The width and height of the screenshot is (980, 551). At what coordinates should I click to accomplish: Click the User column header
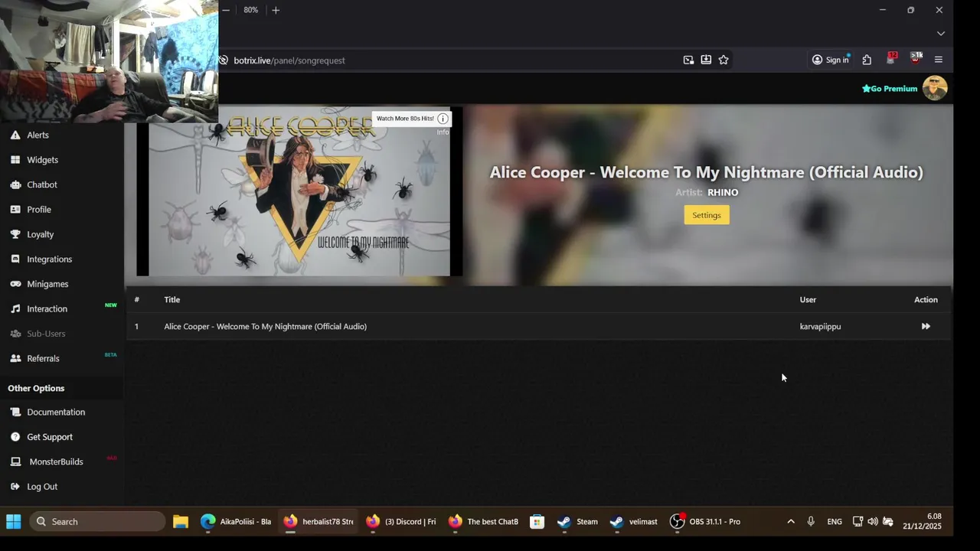pos(808,299)
